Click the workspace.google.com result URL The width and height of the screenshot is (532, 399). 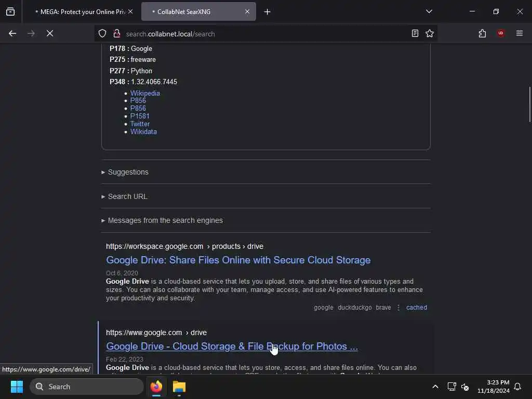(184, 246)
